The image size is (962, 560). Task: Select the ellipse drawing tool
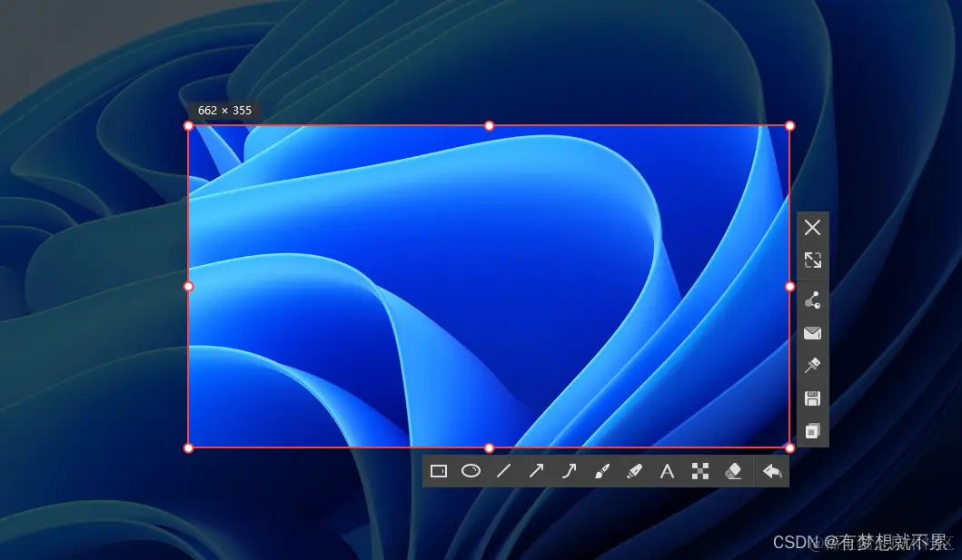pos(471,470)
